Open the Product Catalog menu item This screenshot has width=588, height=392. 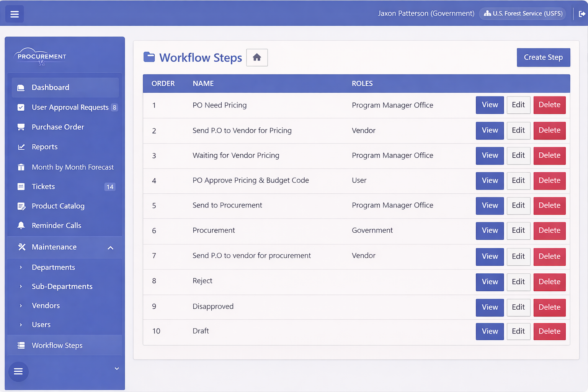pos(58,206)
